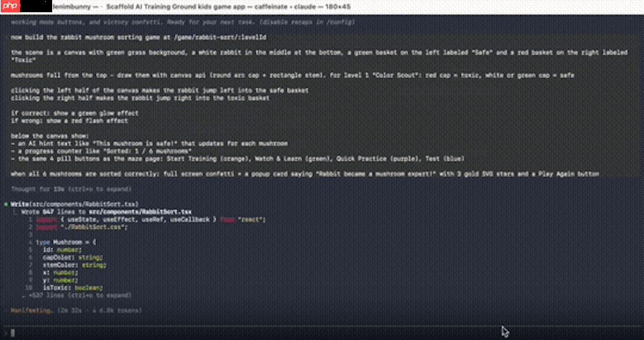Click the command prompt input line at bottom
This screenshot has width=644, height=340.
[322, 333]
